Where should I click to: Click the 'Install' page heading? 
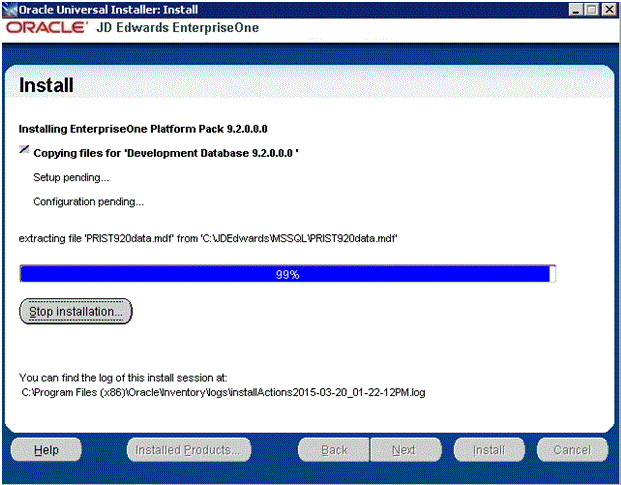click(x=46, y=85)
